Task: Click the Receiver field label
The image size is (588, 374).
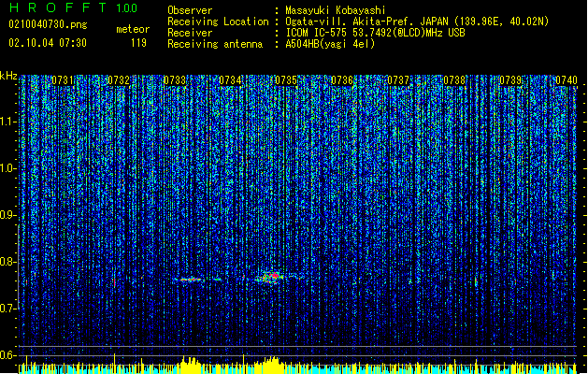Action: click(190, 33)
